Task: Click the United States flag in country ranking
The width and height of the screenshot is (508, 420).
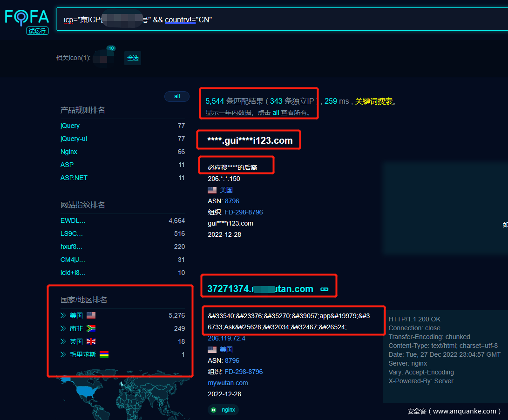Action: 91,315
